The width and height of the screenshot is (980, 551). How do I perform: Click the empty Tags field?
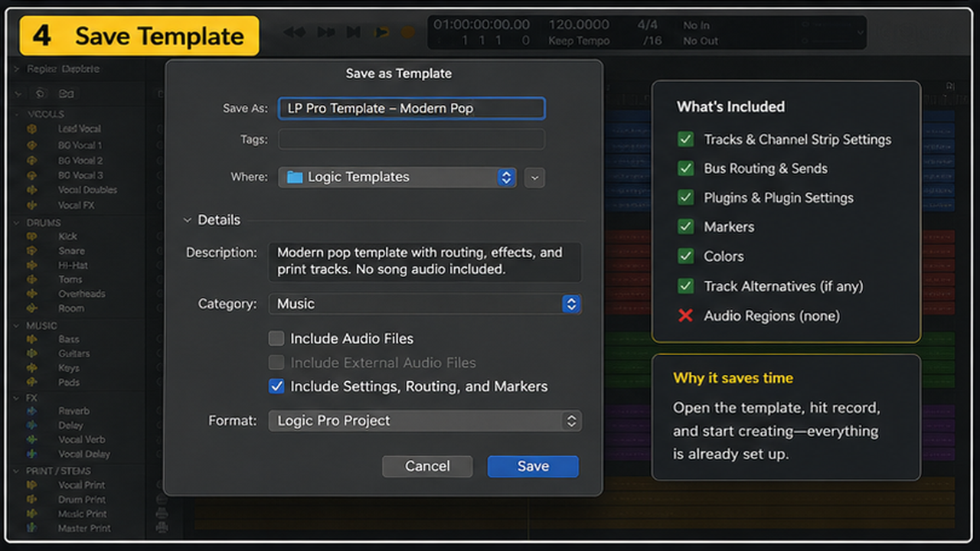click(x=411, y=139)
